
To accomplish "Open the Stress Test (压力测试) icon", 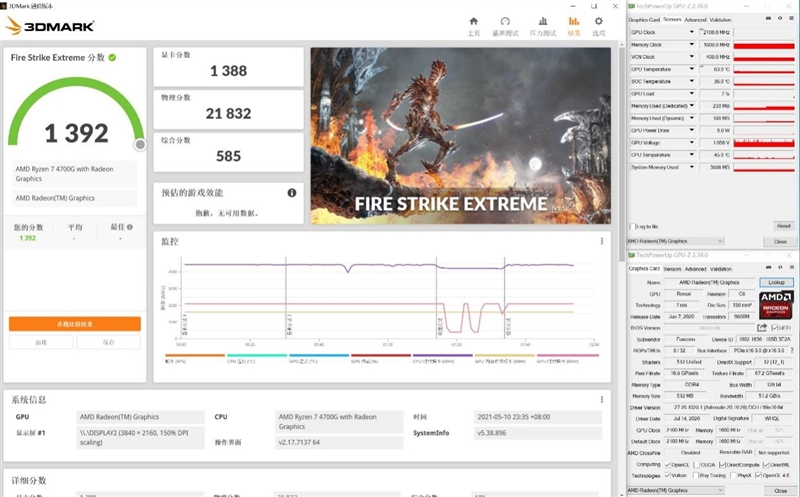I will coord(542,24).
